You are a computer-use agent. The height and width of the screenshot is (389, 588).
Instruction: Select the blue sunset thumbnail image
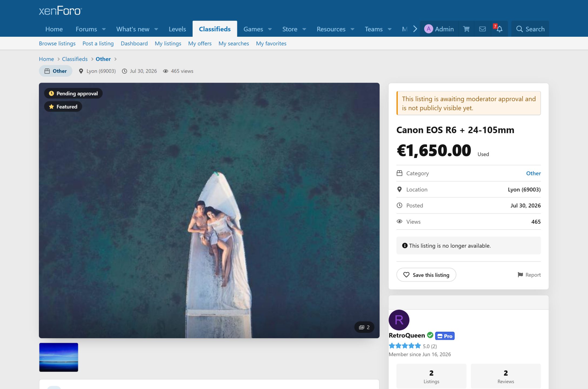point(59,357)
